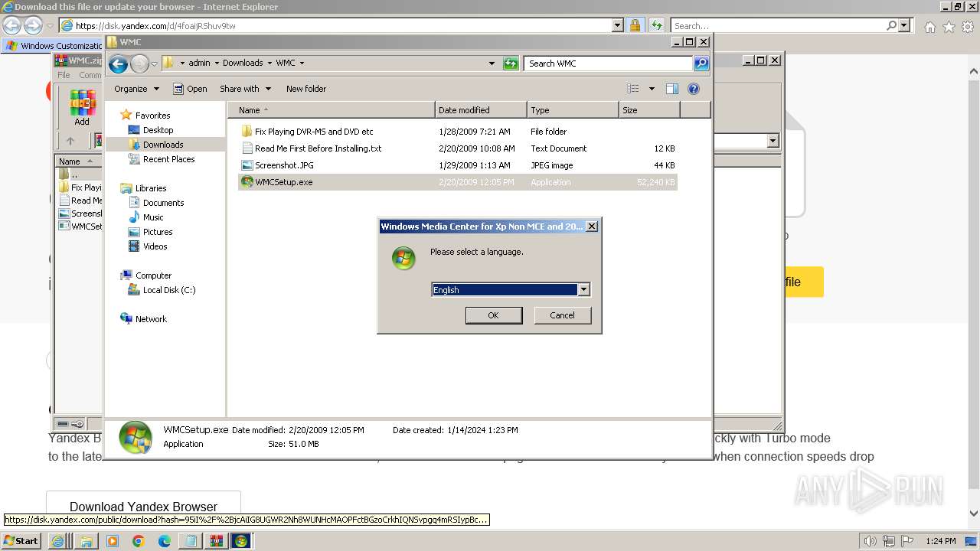Open Chrome from the taskbar

click(139, 541)
